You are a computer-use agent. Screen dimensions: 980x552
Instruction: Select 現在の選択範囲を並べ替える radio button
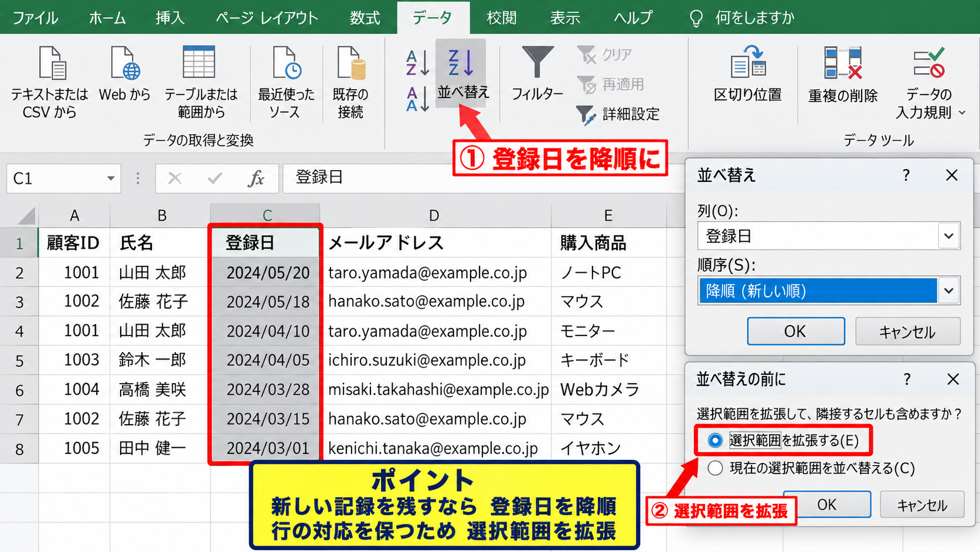click(x=715, y=468)
